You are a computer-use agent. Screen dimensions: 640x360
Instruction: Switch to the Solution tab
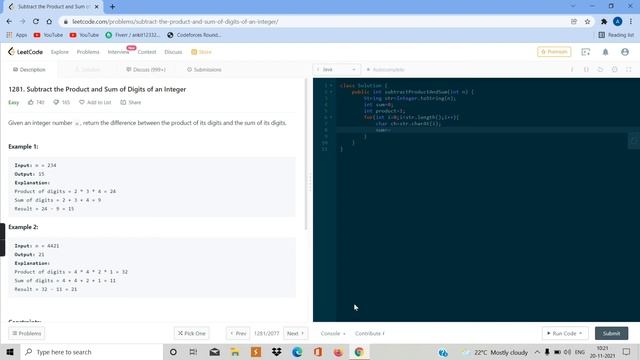click(87, 70)
